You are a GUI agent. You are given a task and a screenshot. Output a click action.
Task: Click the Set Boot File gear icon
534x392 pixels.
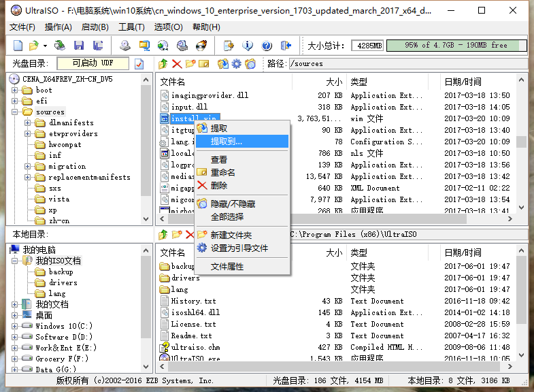click(236, 64)
